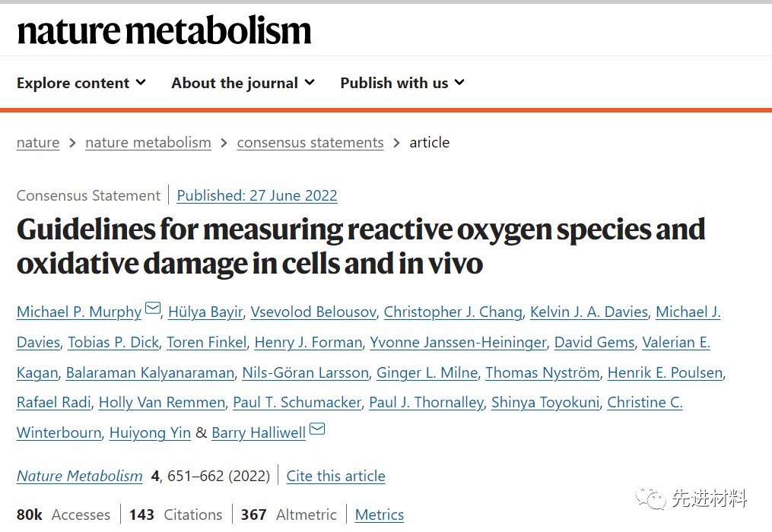The height and width of the screenshot is (532, 772).
Task: Click the email envelope icon beside Barry Halliwell
Action: point(317,429)
